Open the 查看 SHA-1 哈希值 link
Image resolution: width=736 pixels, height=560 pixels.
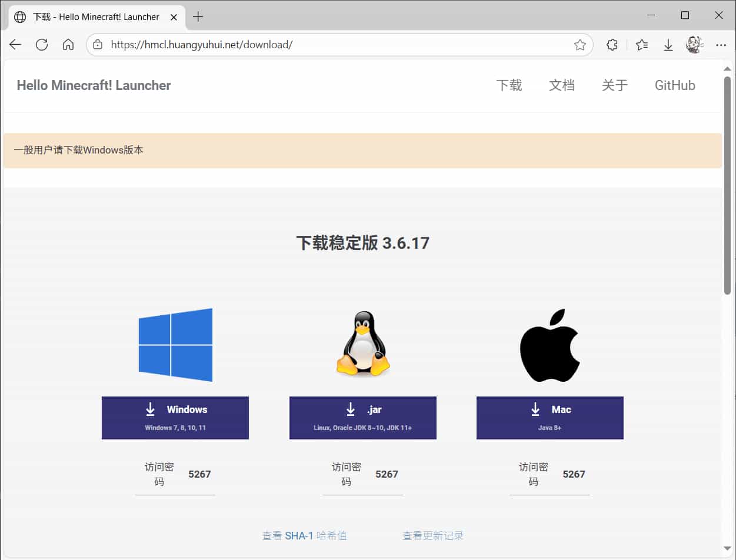pyautogui.click(x=304, y=536)
